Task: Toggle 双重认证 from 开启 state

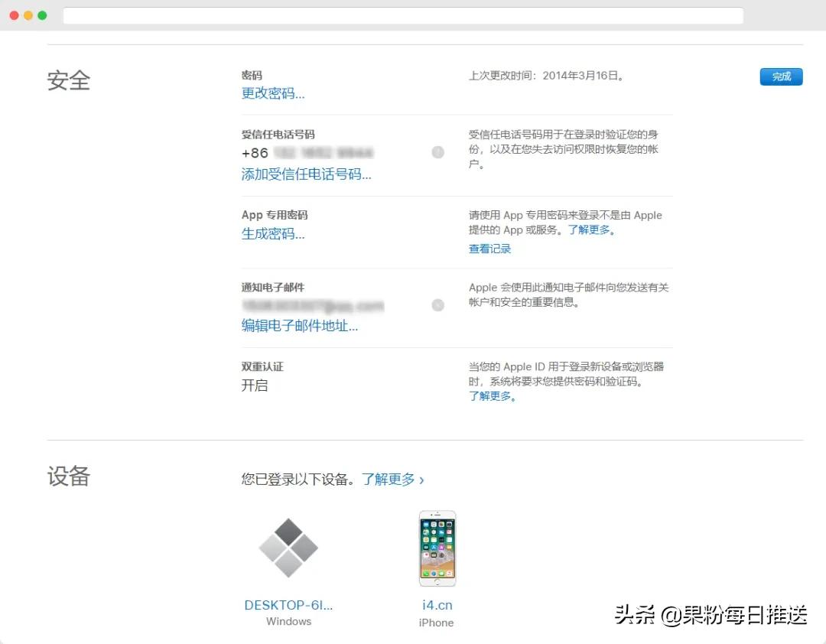Action: 255,385
